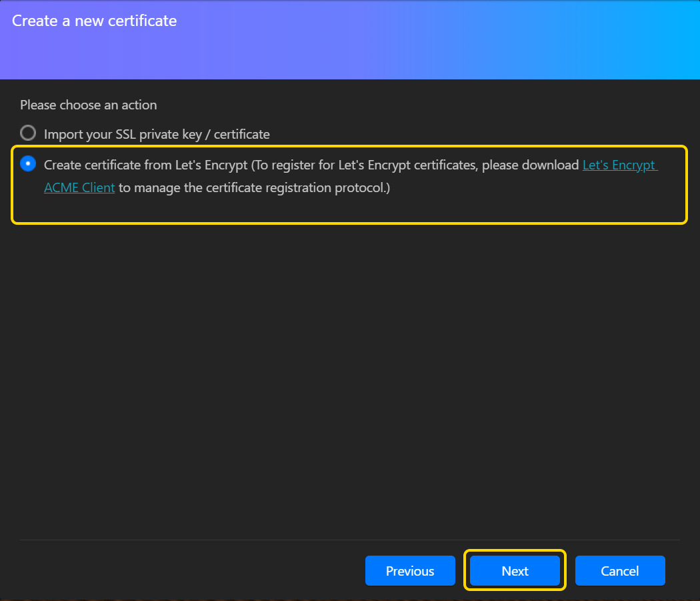Go back with the Previous button

pyautogui.click(x=410, y=570)
